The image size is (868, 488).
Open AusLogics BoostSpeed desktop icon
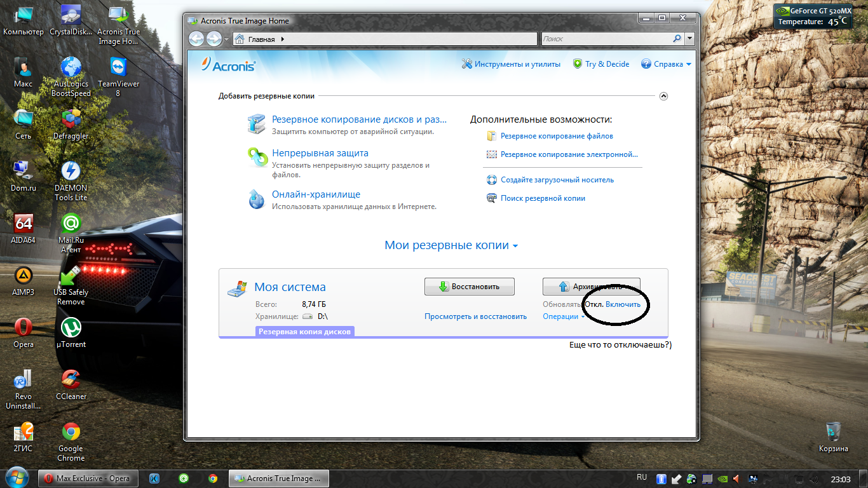tap(71, 77)
